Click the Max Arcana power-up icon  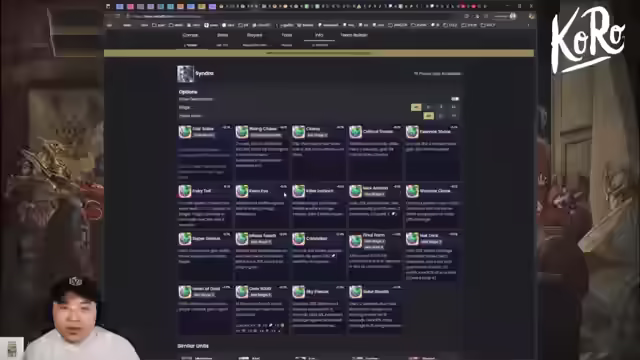355,191
